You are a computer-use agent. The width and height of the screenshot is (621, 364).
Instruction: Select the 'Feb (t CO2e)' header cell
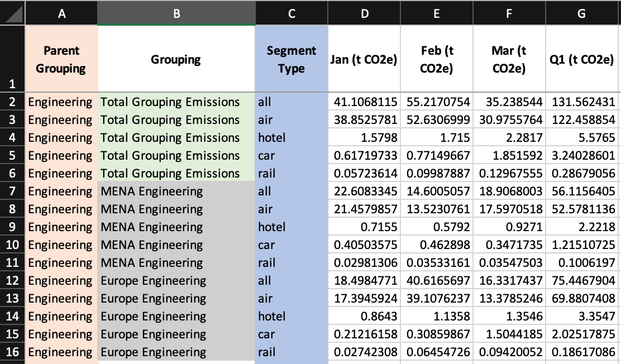(x=437, y=59)
